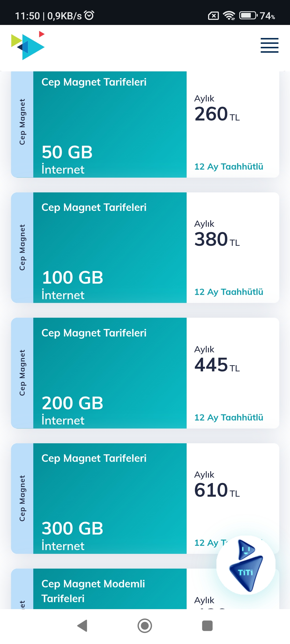Tap 12 Ay Taahhütlü under 445 TL
This screenshot has width=290, height=644.
click(229, 418)
